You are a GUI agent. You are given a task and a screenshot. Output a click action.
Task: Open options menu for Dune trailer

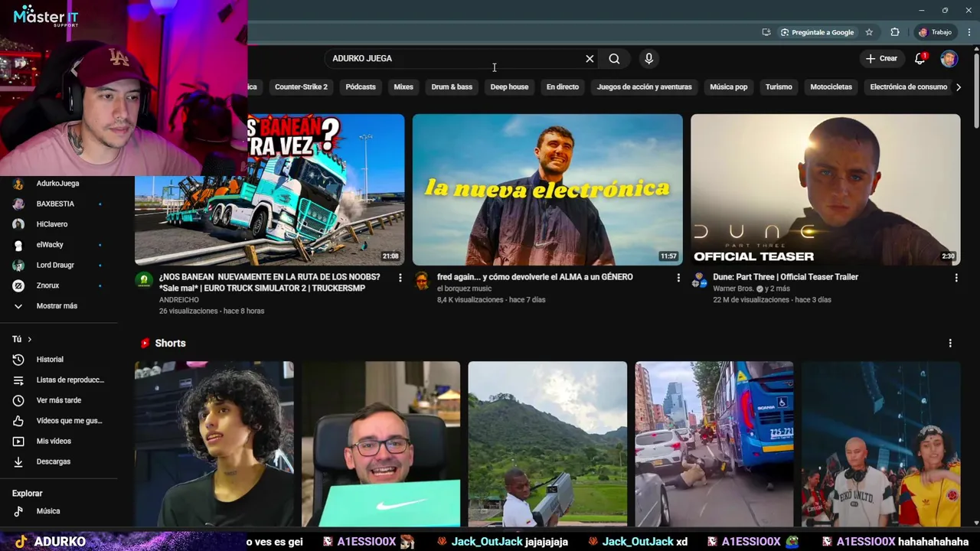pos(955,278)
